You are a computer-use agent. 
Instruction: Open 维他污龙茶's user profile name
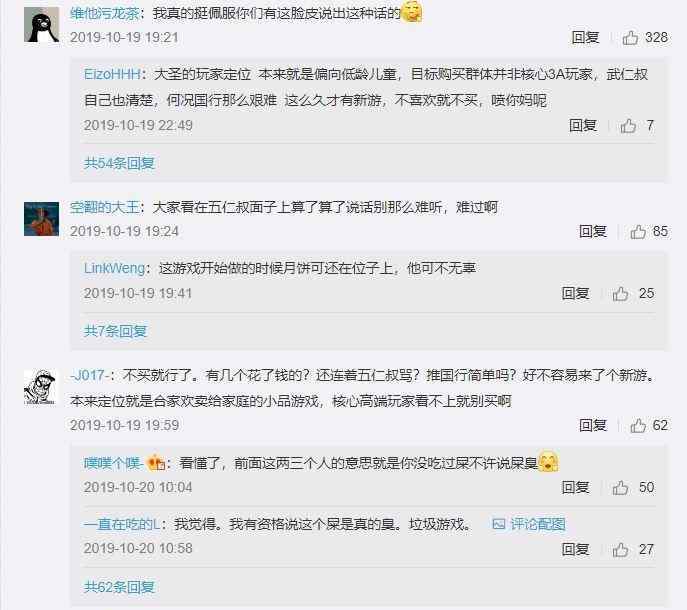click(x=105, y=13)
